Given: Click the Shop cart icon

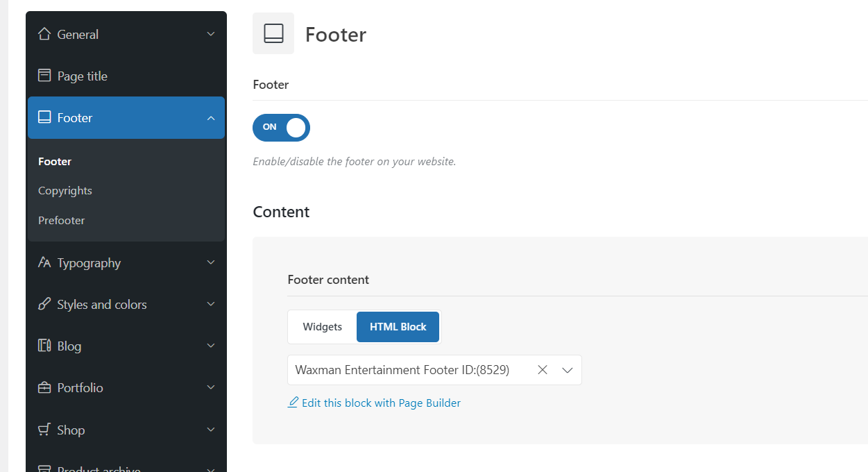Looking at the screenshot, I should click(44, 430).
